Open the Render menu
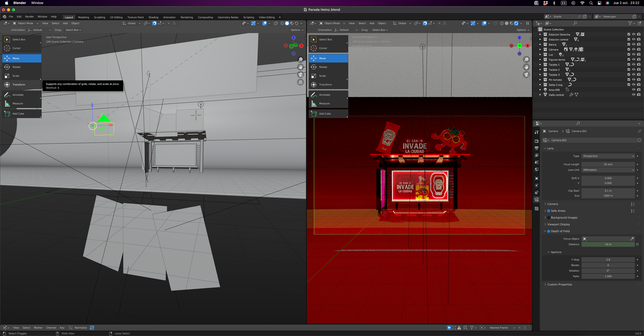Image resolution: width=644 pixels, height=336 pixels. tap(29, 16)
